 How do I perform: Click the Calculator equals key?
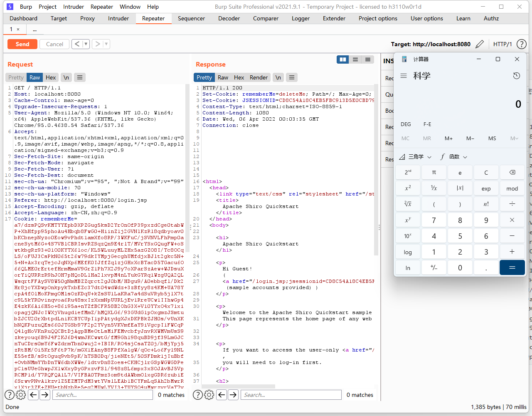(x=512, y=267)
